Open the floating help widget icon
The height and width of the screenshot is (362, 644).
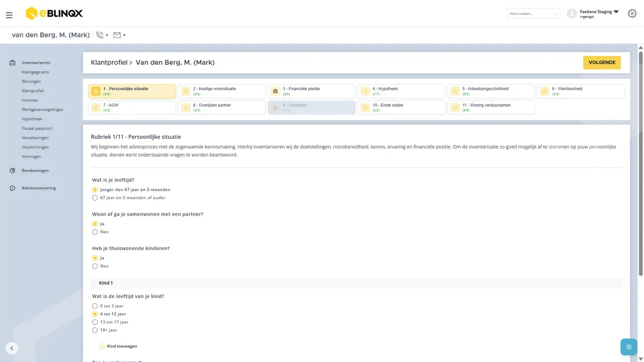(628, 347)
